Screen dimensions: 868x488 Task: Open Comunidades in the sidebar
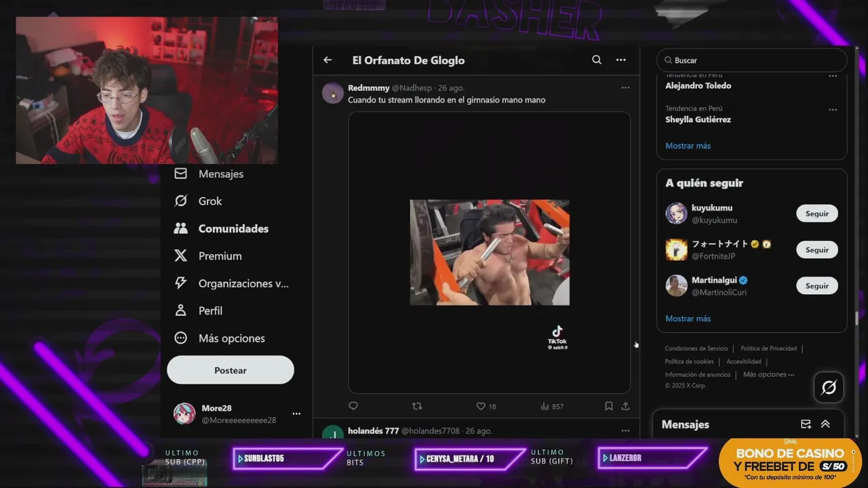click(222, 228)
